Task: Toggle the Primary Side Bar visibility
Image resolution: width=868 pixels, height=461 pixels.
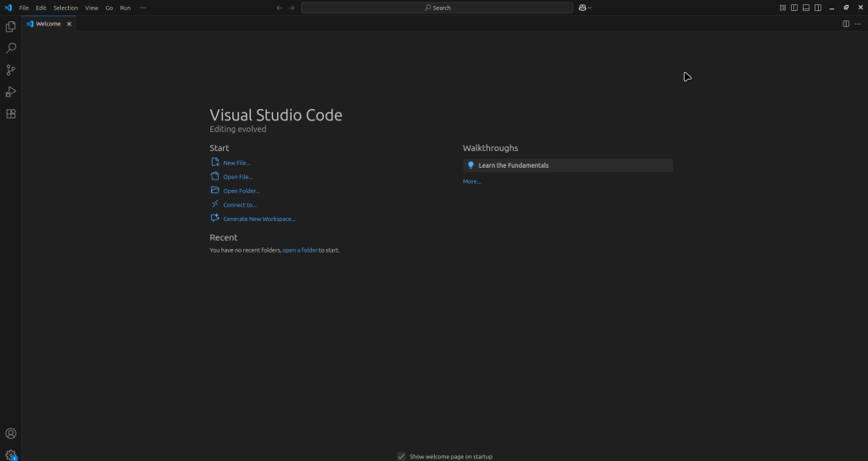Action: coord(794,8)
